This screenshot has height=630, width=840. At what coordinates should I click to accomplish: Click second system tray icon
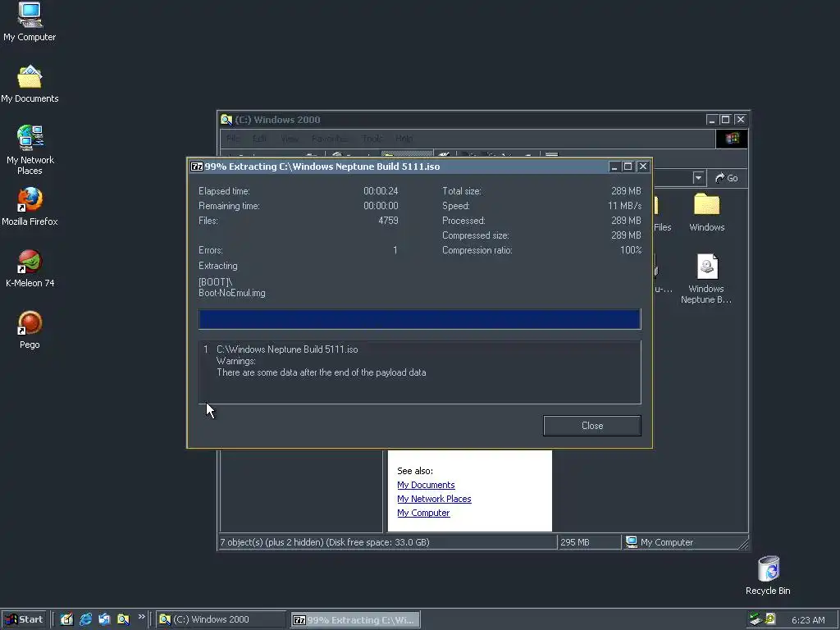click(x=770, y=619)
